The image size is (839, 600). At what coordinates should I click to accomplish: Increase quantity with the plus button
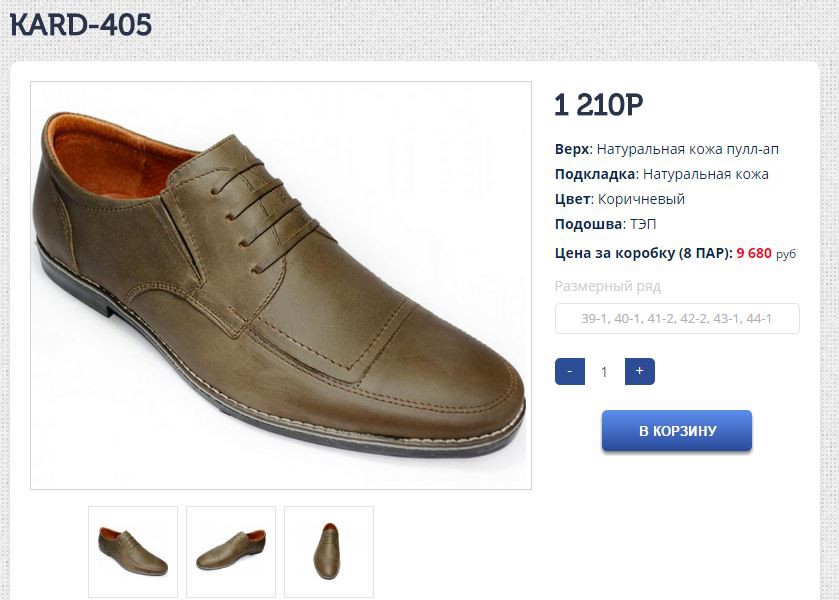639,371
